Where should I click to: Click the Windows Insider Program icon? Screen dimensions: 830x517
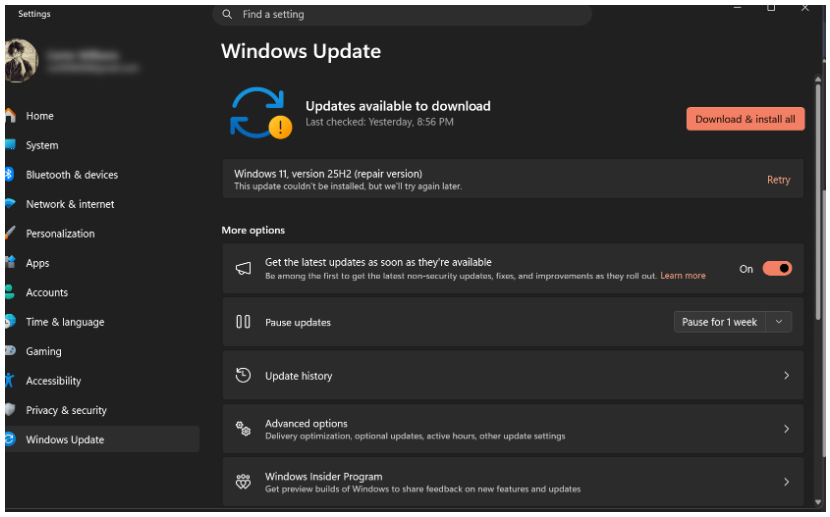click(243, 482)
